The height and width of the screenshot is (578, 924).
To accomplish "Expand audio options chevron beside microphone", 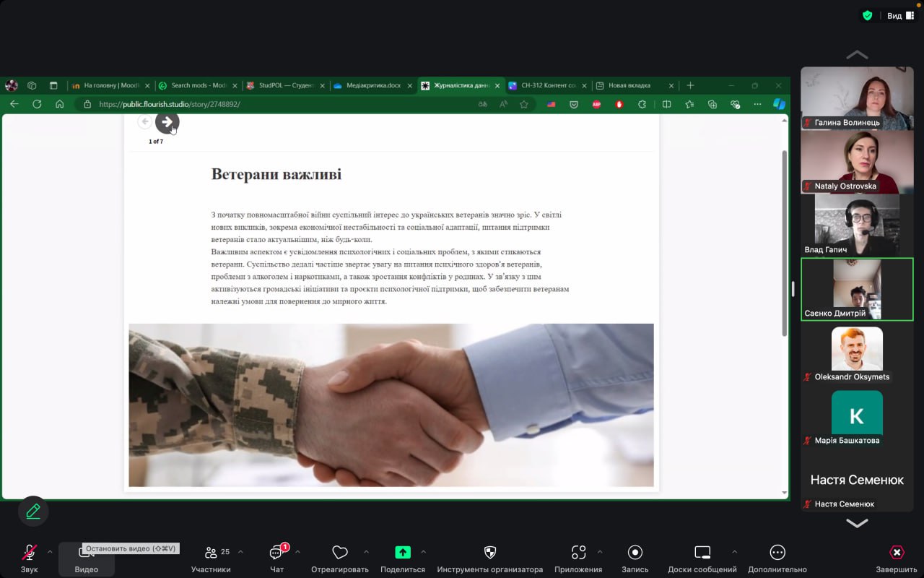I will (x=50, y=552).
